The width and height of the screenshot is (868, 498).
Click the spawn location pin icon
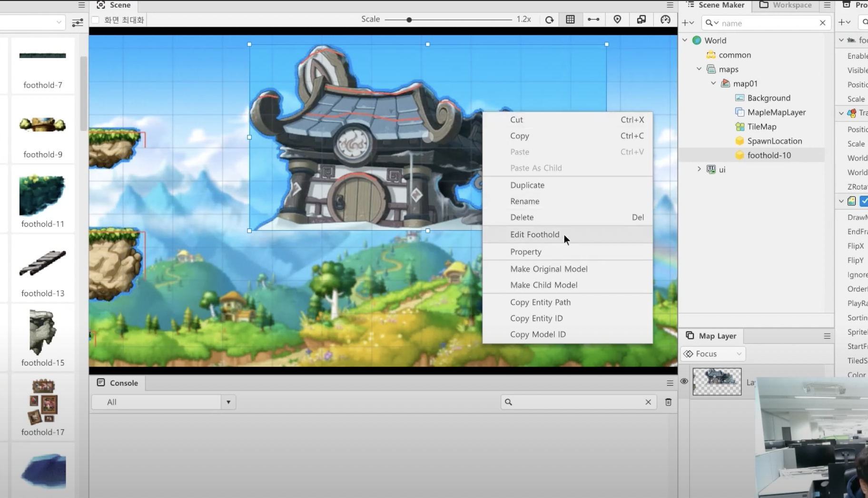tap(617, 20)
